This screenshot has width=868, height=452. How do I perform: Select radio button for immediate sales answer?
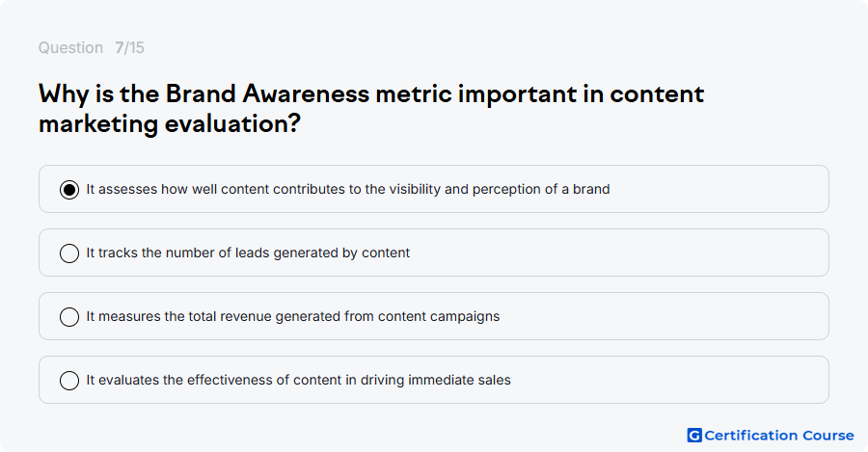(x=69, y=381)
